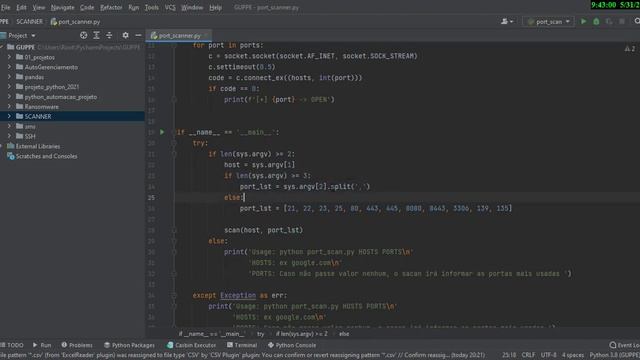The image size is (640, 360).
Task: Expand the SCANNER folder arrow
Action: point(9,116)
